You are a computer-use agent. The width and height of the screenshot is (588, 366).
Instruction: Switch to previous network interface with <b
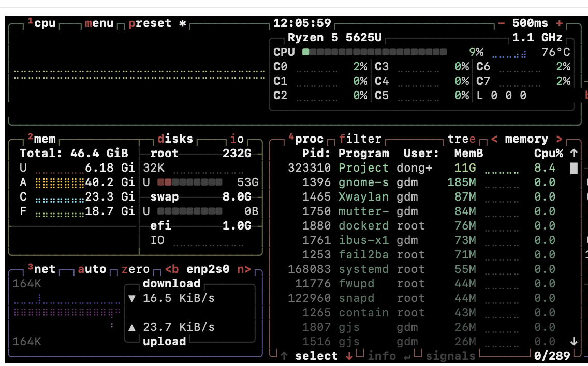tap(172, 269)
